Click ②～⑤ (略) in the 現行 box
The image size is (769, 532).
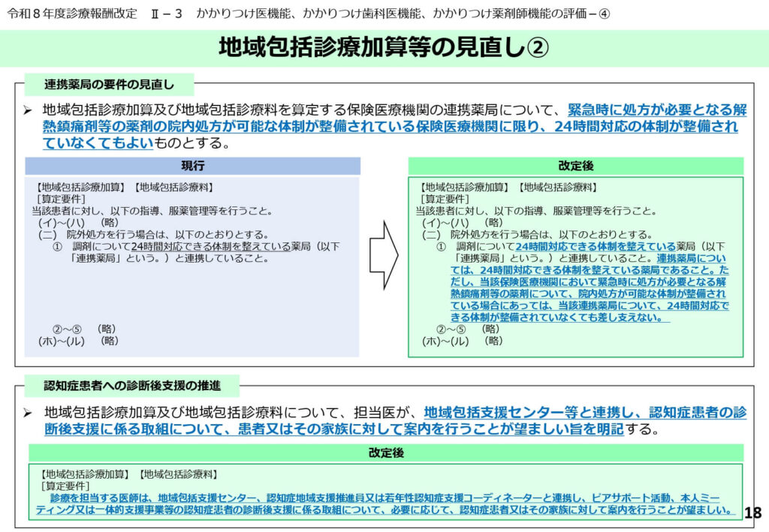[x=83, y=329]
